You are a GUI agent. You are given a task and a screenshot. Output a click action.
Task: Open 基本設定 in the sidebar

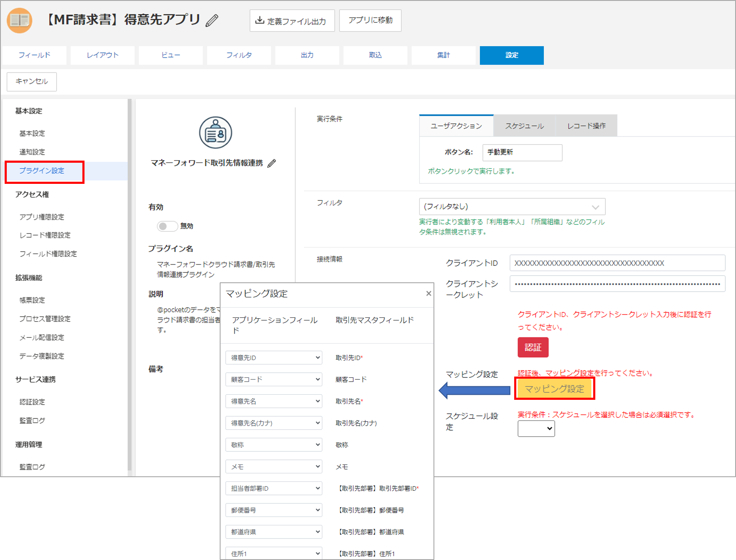pyautogui.click(x=32, y=134)
